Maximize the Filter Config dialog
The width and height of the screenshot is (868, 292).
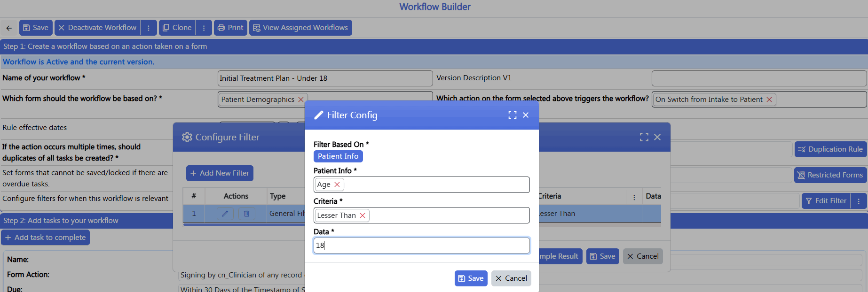tap(513, 115)
